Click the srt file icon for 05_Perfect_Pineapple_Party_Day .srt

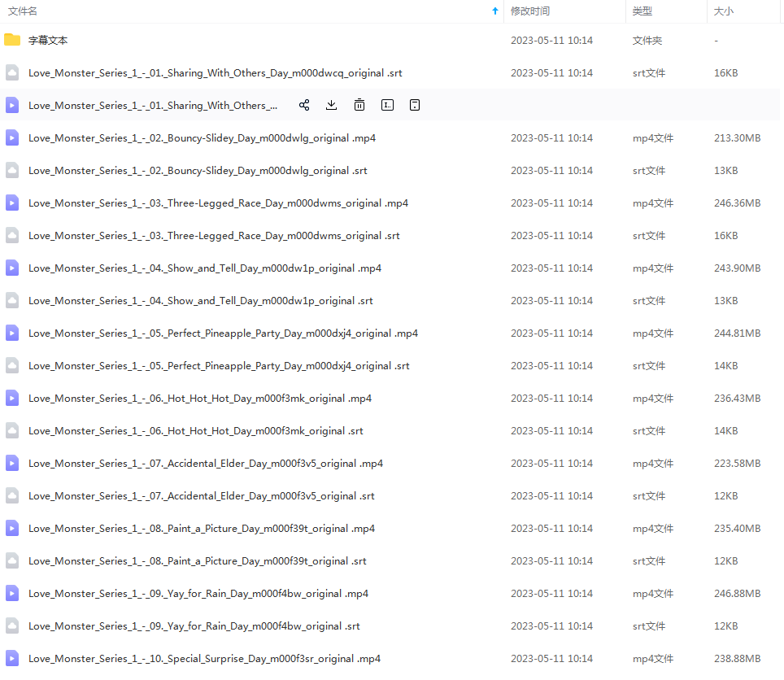coord(12,365)
